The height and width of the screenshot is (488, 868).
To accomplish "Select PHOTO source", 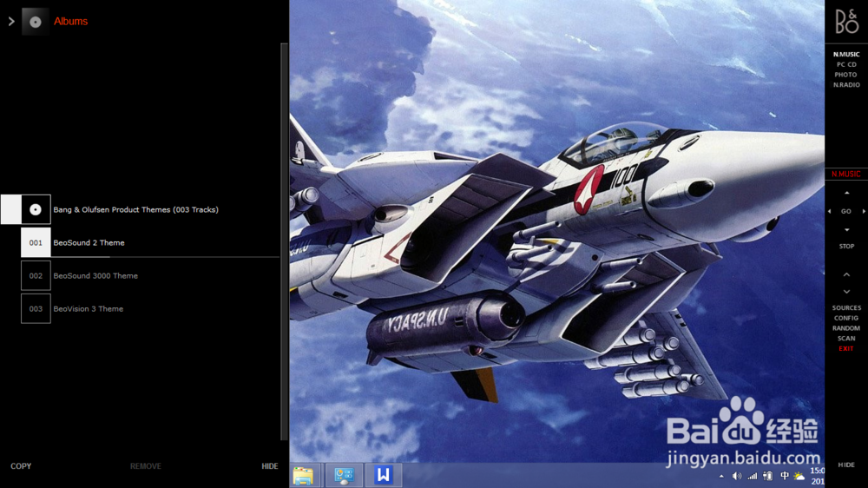I will pyautogui.click(x=845, y=74).
